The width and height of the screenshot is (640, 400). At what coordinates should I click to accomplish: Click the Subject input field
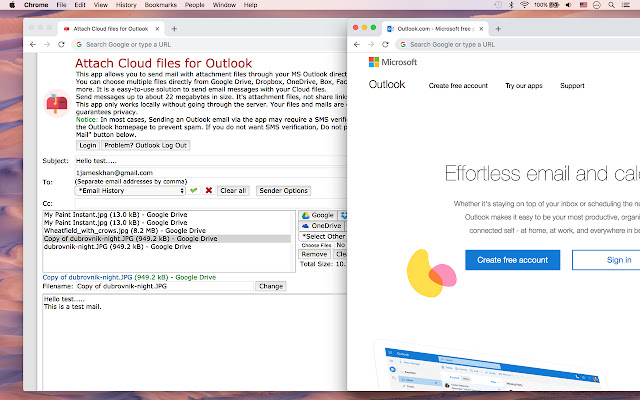(211, 161)
